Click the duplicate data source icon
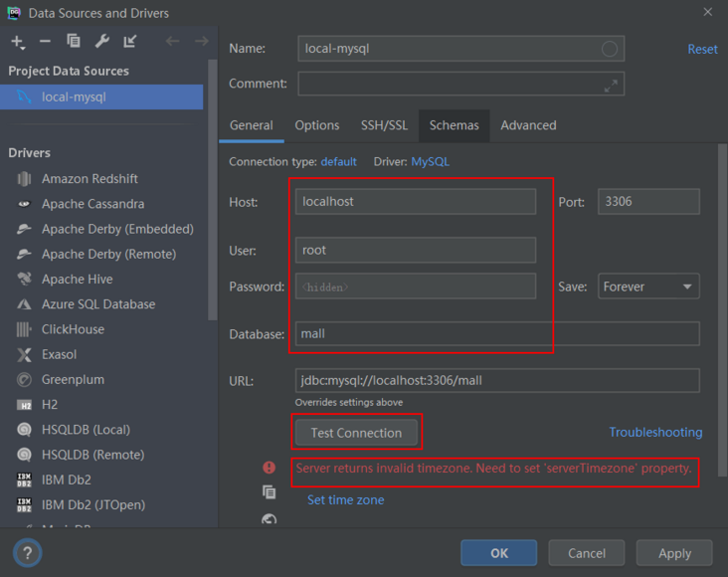The image size is (728, 577). click(x=74, y=42)
